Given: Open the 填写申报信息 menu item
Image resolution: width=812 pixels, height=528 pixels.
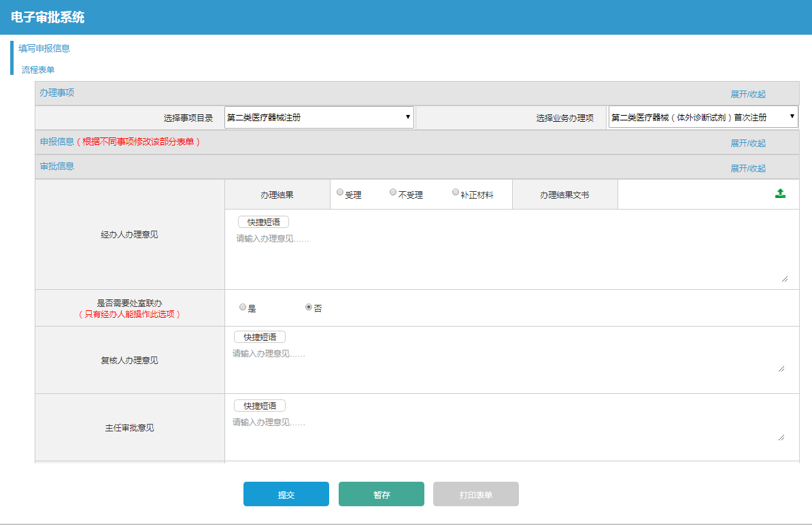Looking at the screenshot, I should pos(44,48).
